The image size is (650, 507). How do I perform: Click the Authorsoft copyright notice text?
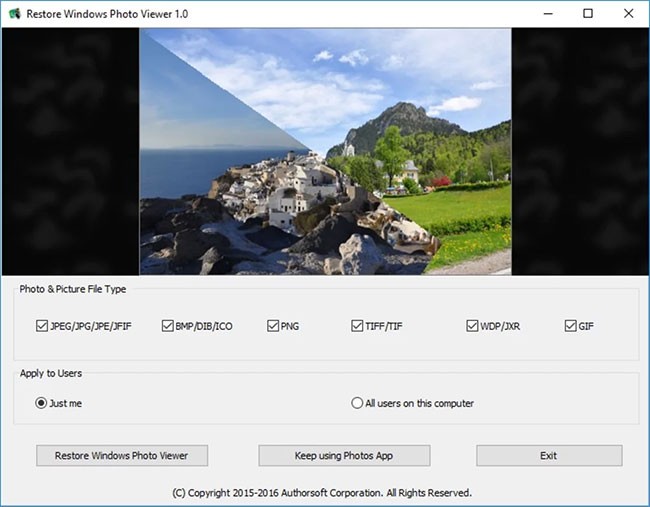324,492
